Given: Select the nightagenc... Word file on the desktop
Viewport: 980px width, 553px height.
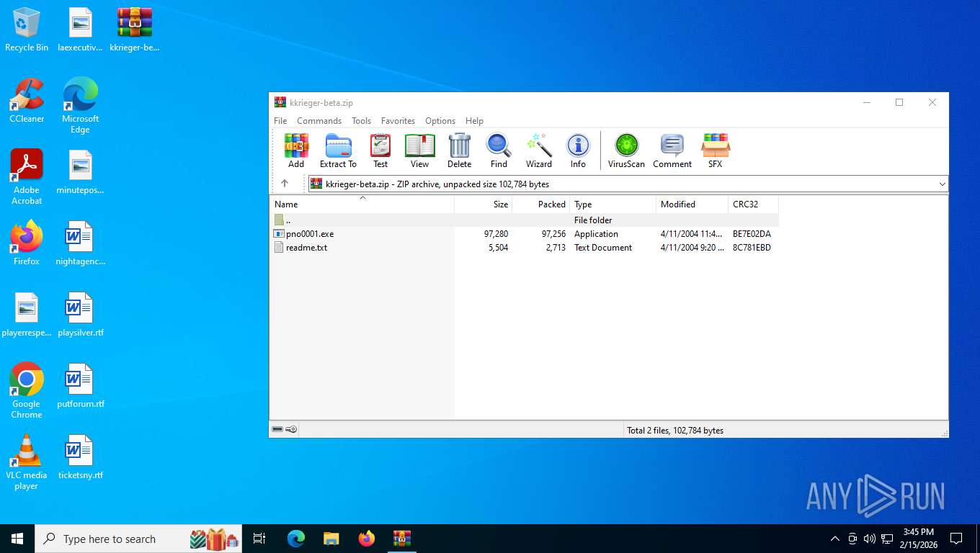Looking at the screenshot, I should pyautogui.click(x=80, y=243).
